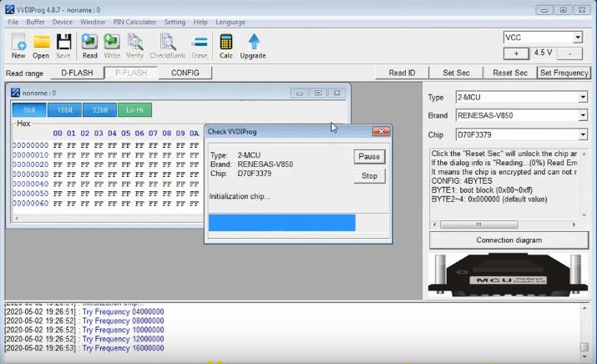
Task: Click the noname child window icon
Action: (15, 93)
